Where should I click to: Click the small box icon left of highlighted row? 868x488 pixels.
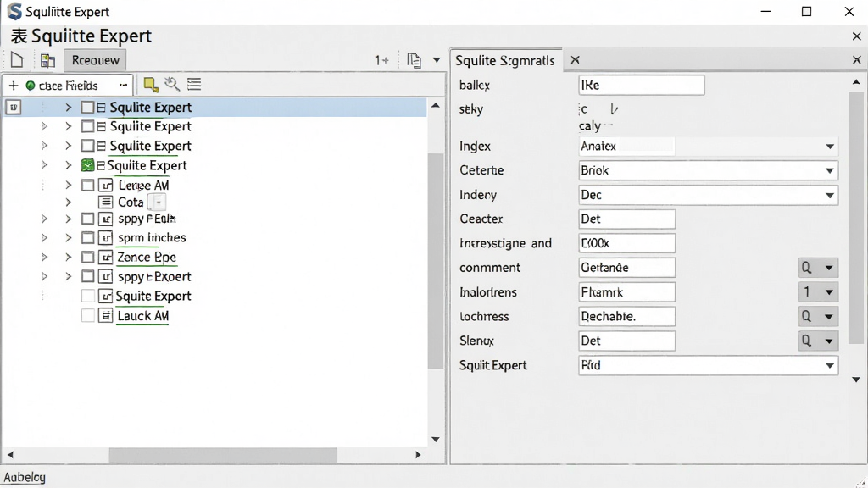coord(14,107)
